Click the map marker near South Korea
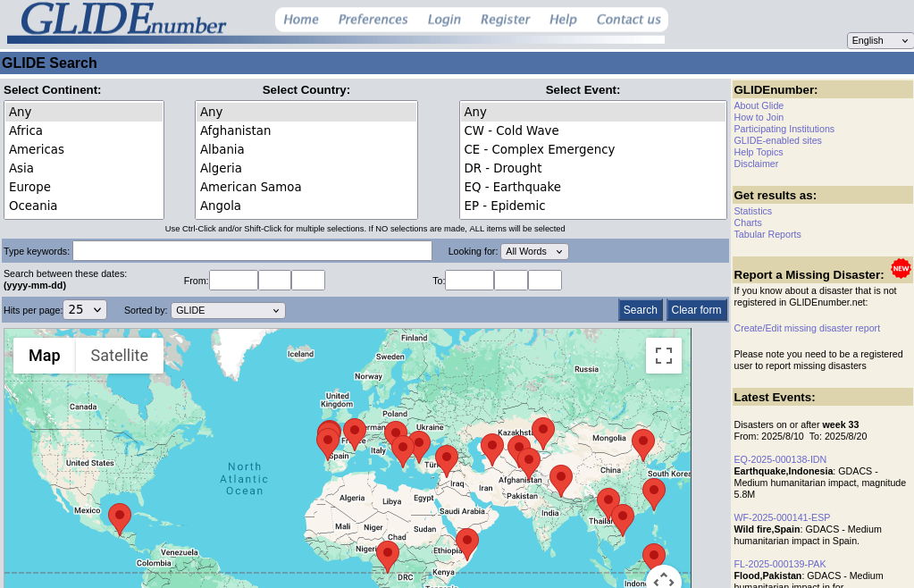The height and width of the screenshot is (588, 914). pyautogui.click(x=653, y=493)
